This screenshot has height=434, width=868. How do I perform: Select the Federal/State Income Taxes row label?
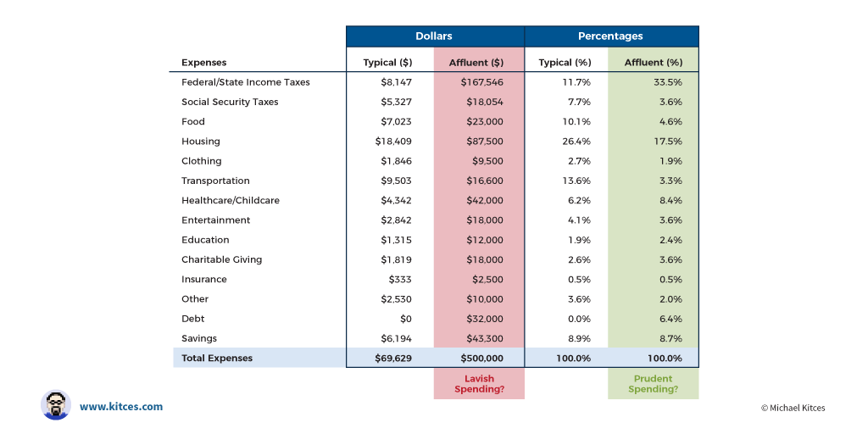pyautogui.click(x=246, y=82)
